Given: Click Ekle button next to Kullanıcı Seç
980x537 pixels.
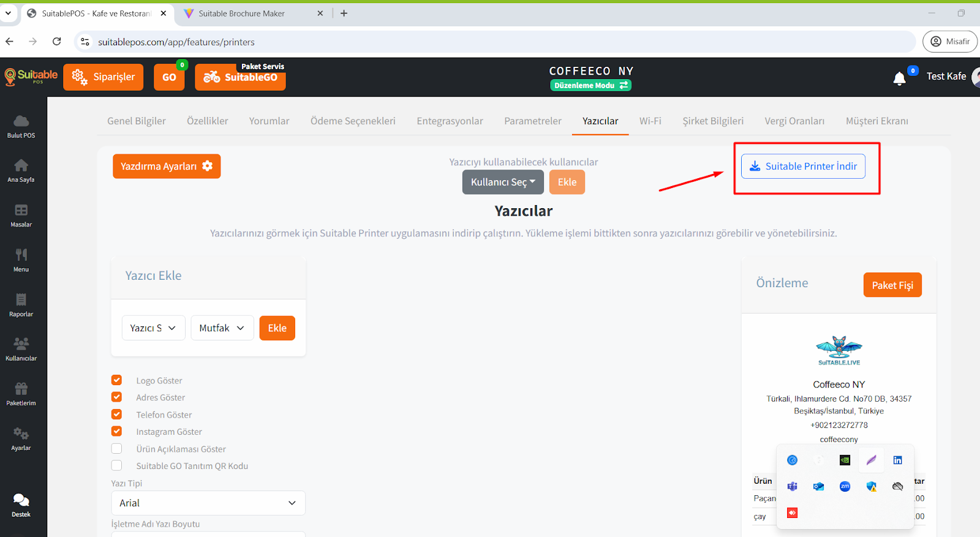Looking at the screenshot, I should pyautogui.click(x=567, y=182).
